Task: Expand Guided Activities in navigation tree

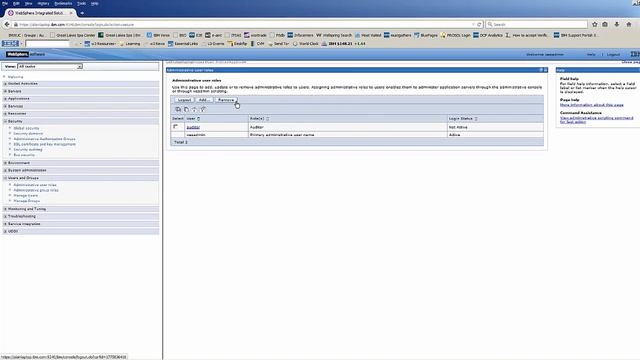Action: pyautogui.click(x=5, y=84)
